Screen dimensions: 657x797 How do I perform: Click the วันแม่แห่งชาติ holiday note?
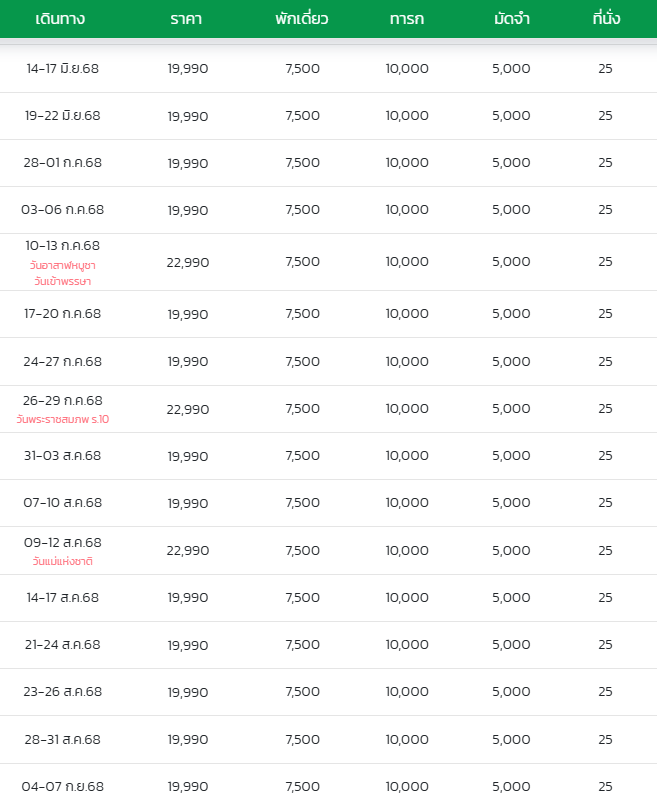pyautogui.click(x=62, y=562)
